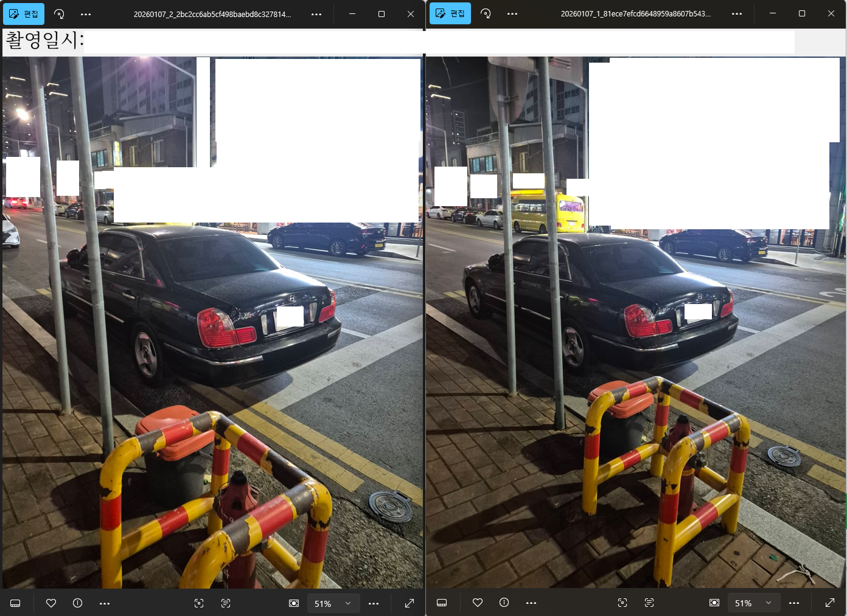Favorite the left photo with heart icon
847x616 pixels.
tap(51, 603)
